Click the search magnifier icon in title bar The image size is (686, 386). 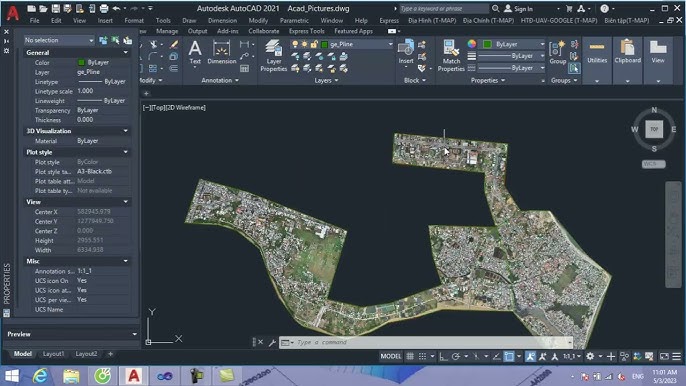point(495,8)
